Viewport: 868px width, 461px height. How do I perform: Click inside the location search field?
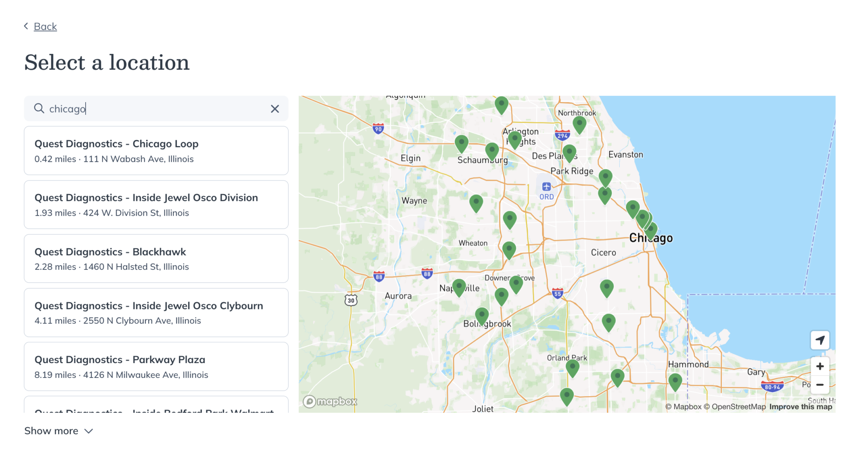point(156,108)
